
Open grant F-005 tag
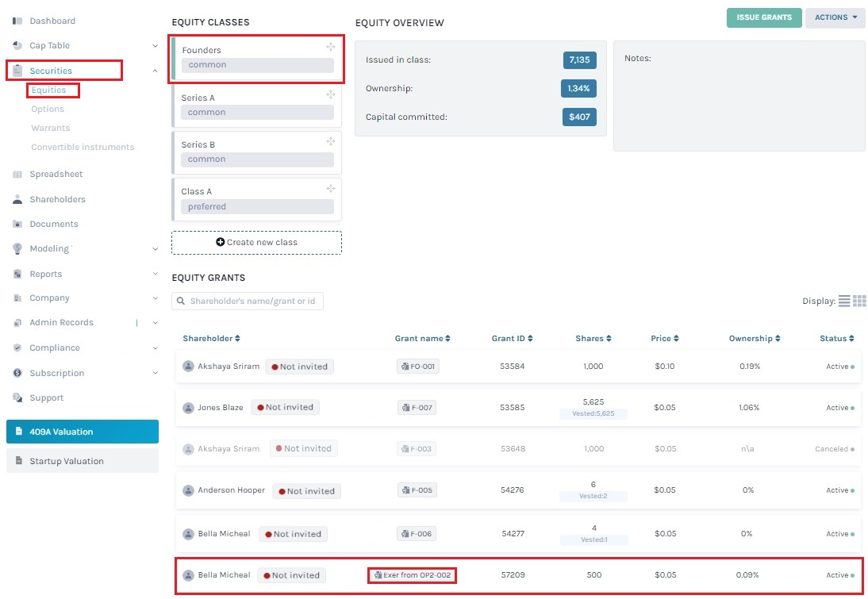tap(417, 490)
